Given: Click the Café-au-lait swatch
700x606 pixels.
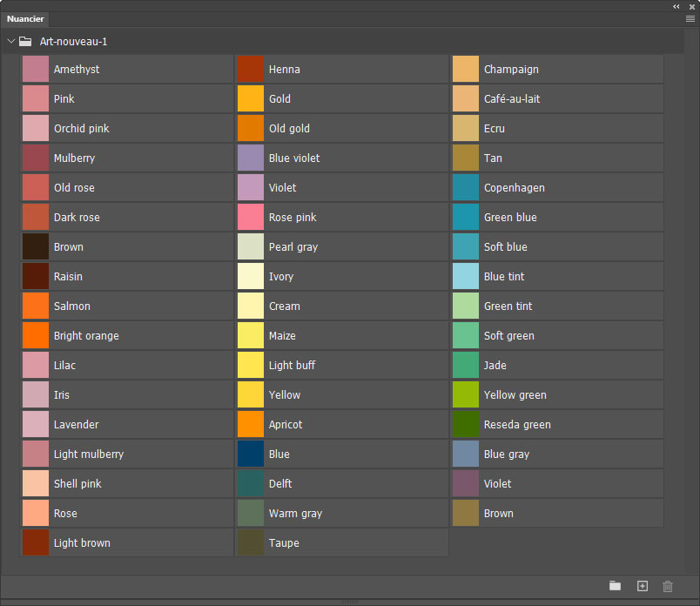Looking at the screenshot, I should [466, 98].
